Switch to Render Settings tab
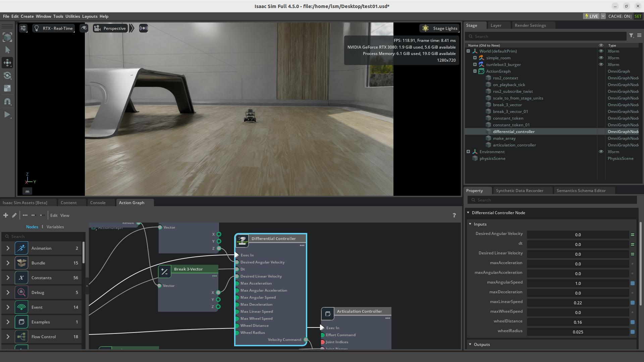 click(x=530, y=25)
